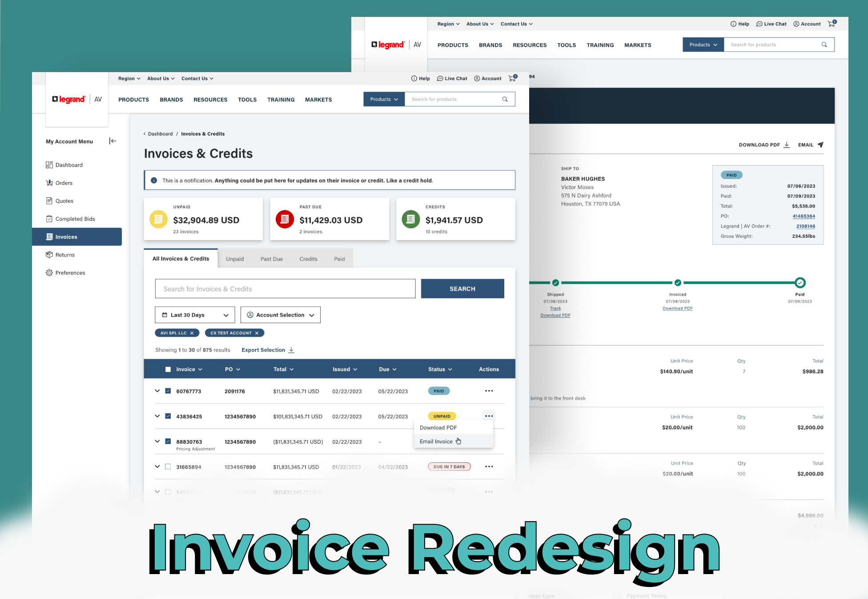This screenshot has width=868, height=599.
Task: Open Completed Bids in sidebar
Action: (71, 219)
